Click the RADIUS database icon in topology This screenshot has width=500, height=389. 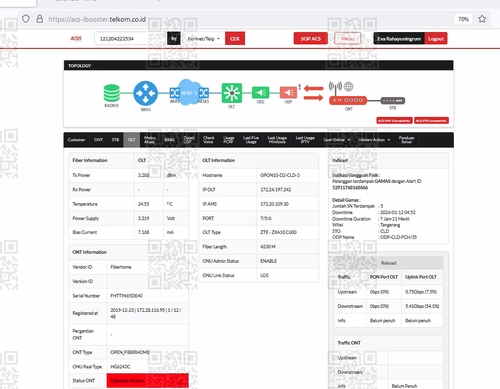tap(111, 93)
